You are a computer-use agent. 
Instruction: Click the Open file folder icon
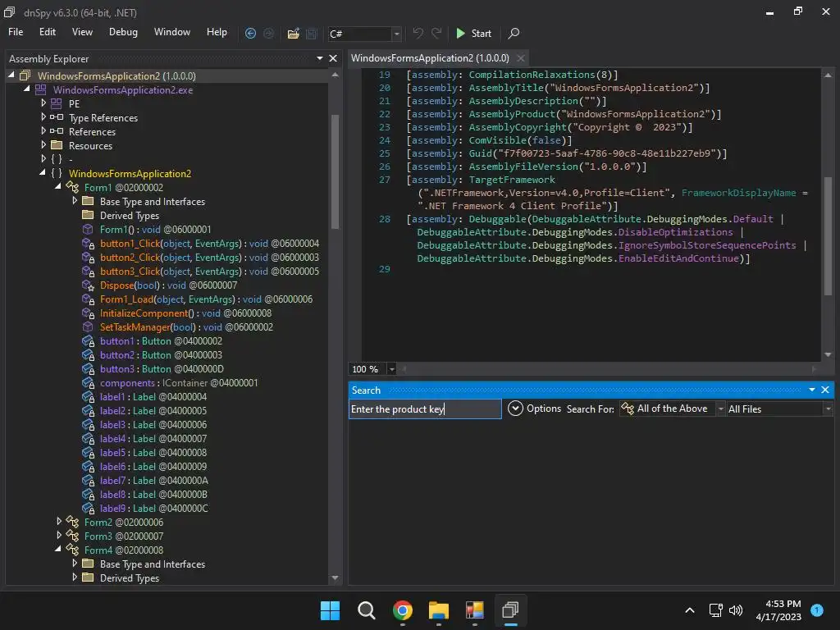point(293,34)
